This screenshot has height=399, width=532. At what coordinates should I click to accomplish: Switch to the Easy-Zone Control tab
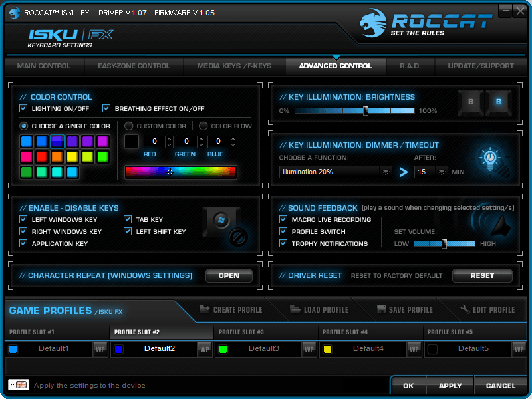point(134,66)
